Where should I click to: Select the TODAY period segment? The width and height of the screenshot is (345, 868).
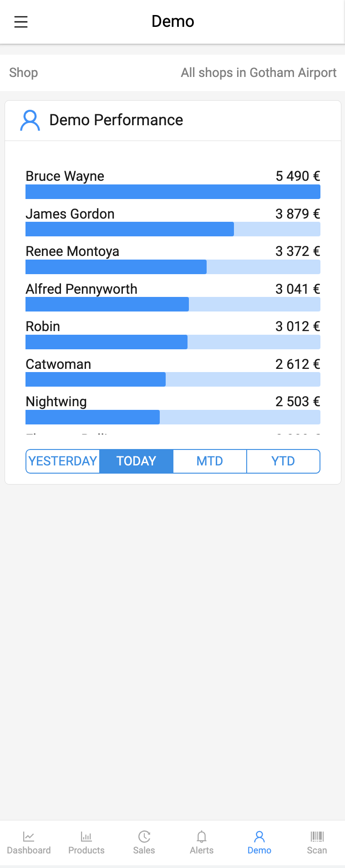pos(137,461)
